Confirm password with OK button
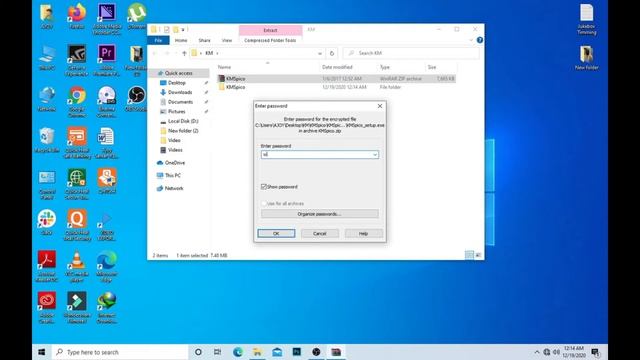Viewport: 640px width, 360px height. (276, 233)
